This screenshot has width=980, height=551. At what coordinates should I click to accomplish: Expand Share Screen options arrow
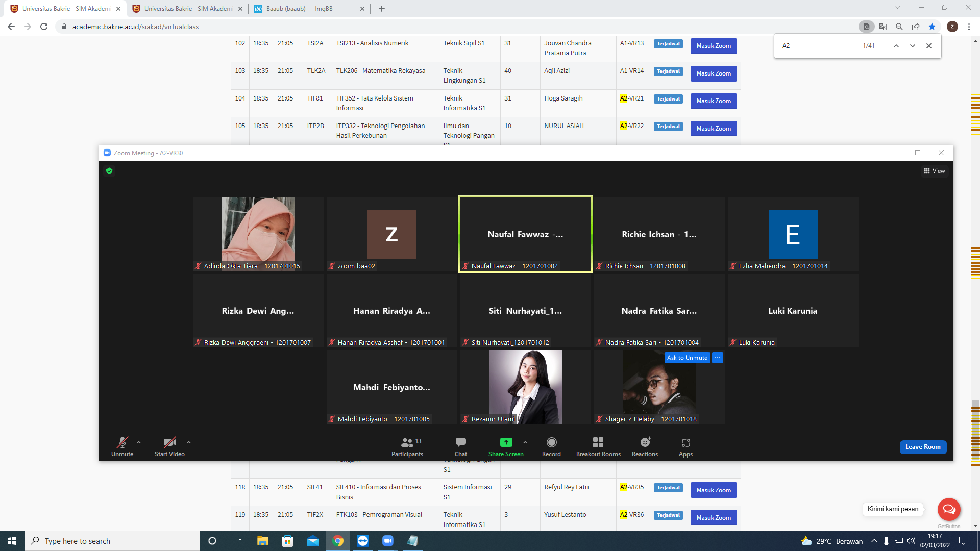(525, 442)
